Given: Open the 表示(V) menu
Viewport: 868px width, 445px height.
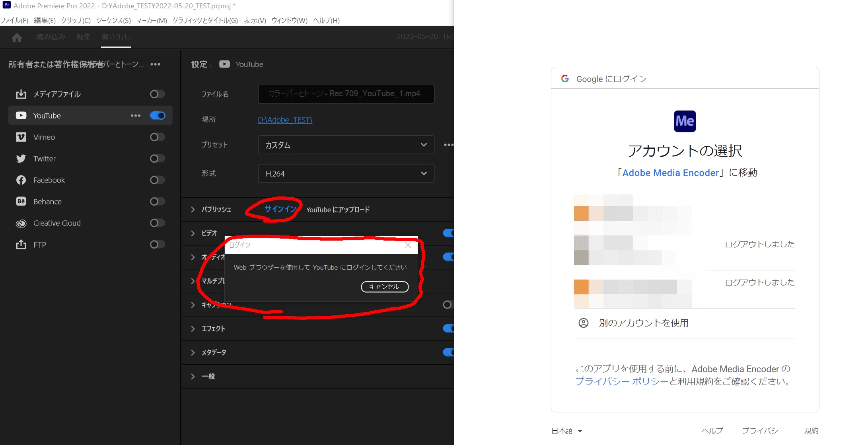Looking at the screenshot, I should tap(255, 20).
